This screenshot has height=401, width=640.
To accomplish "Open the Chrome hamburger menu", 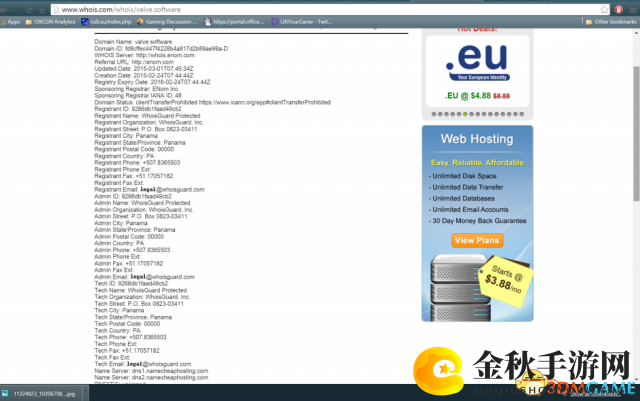I will point(633,9).
